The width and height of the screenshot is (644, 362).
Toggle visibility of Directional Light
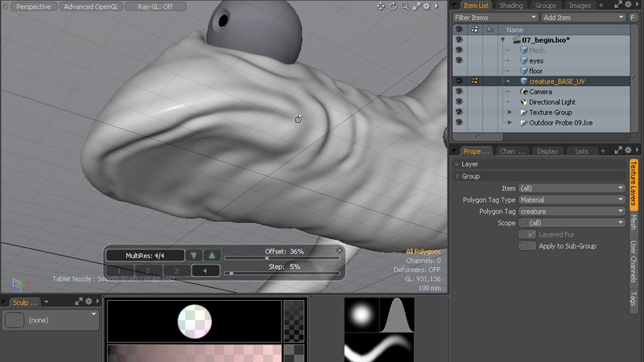coord(459,102)
